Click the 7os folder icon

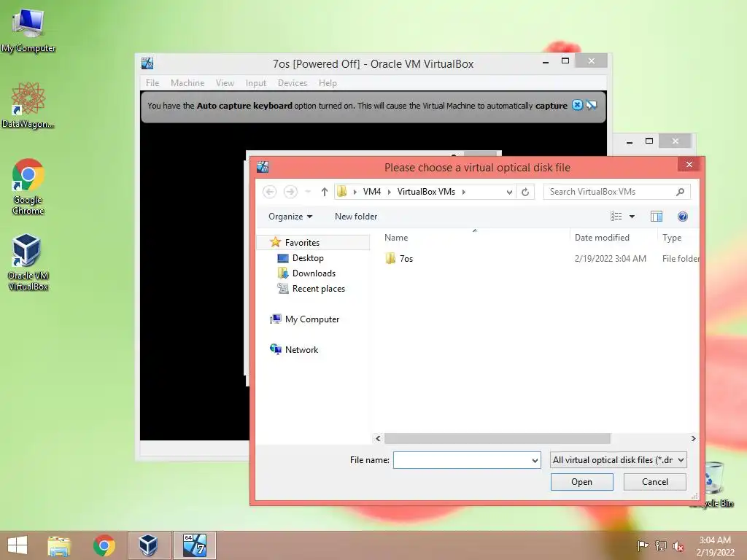[390, 259]
